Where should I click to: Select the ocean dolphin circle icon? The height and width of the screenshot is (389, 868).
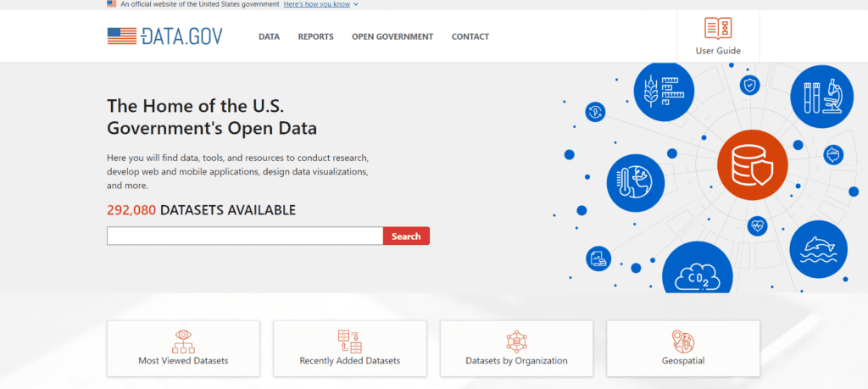pyautogui.click(x=818, y=249)
